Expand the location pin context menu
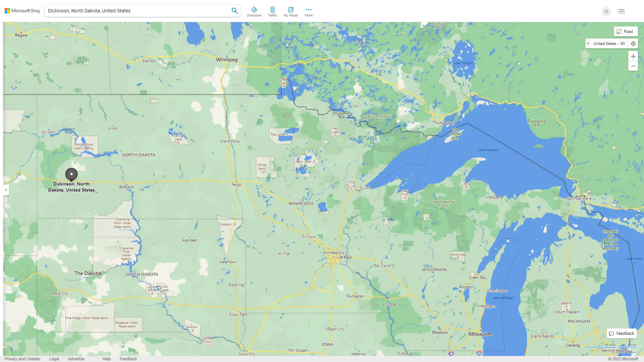644x362 pixels. (71, 174)
